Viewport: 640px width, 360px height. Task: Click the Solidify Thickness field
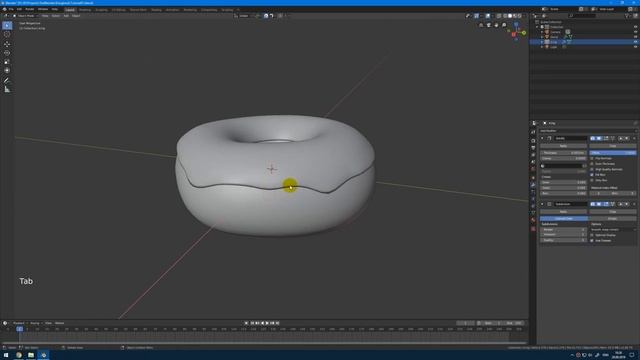pos(563,153)
